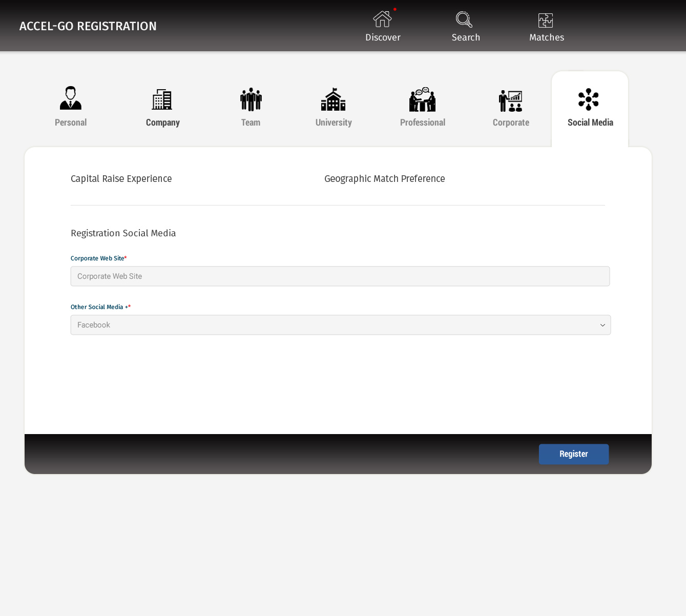
Task: Switch to the Company tab label
Action: coord(163,122)
